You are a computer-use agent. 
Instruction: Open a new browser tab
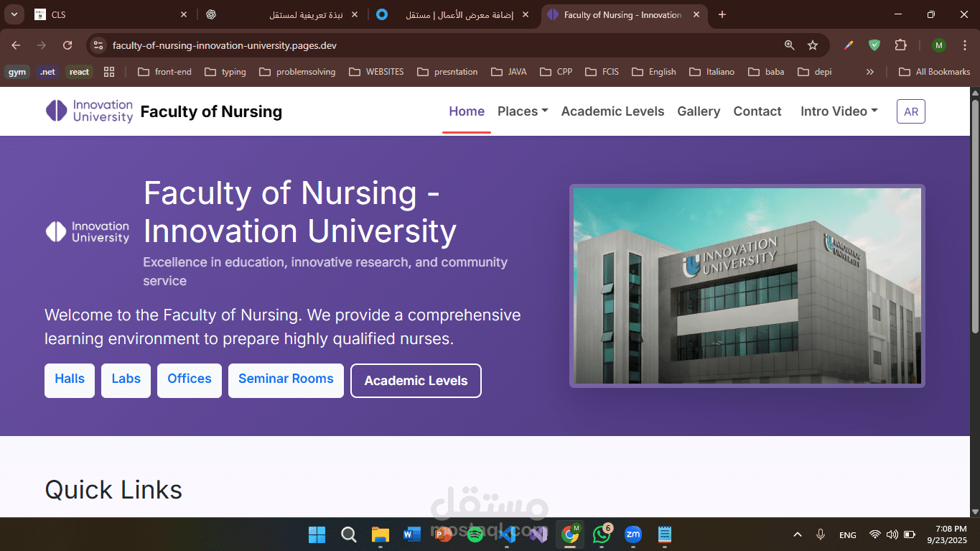(722, 14)
